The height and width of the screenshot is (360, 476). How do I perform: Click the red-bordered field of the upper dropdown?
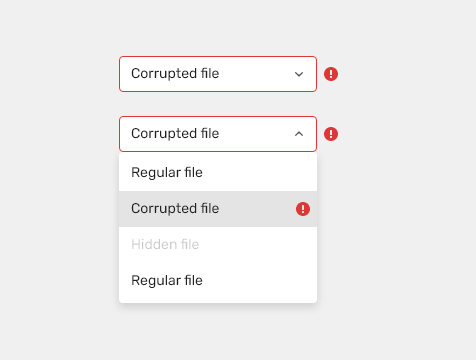tap(218, 74)
